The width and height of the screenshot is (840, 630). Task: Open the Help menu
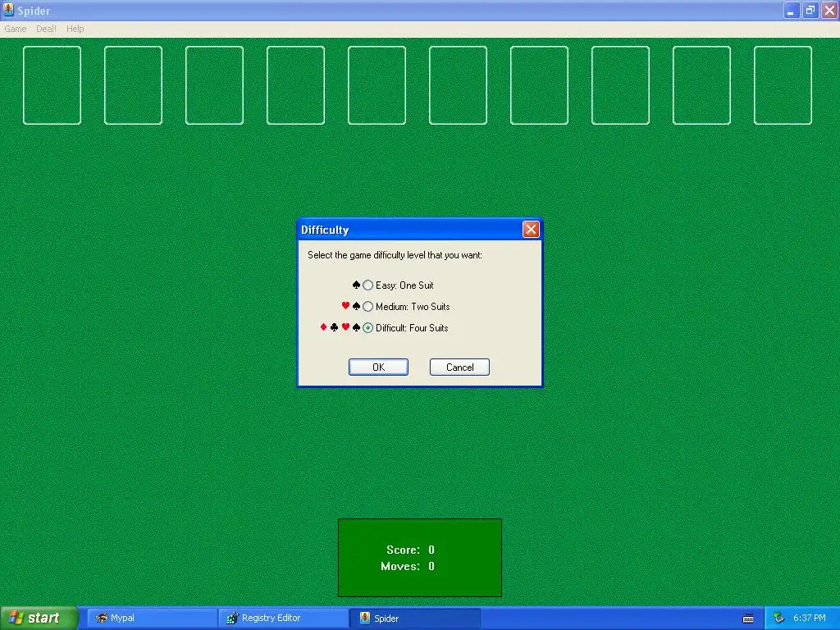pyautogui.click(x=75, y=29)
